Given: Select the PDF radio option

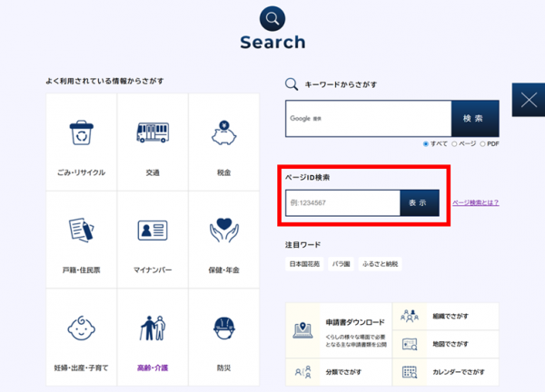Looking at the screenshot, I should pos(483,144).
